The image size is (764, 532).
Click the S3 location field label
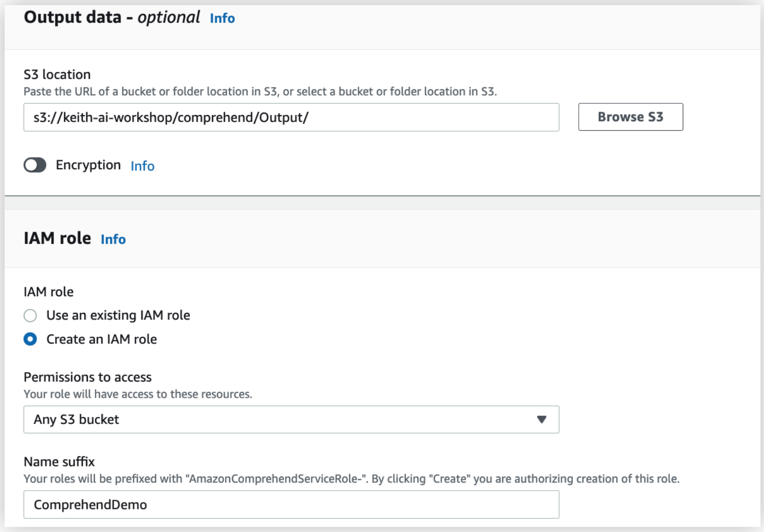(x=57, y=75)
